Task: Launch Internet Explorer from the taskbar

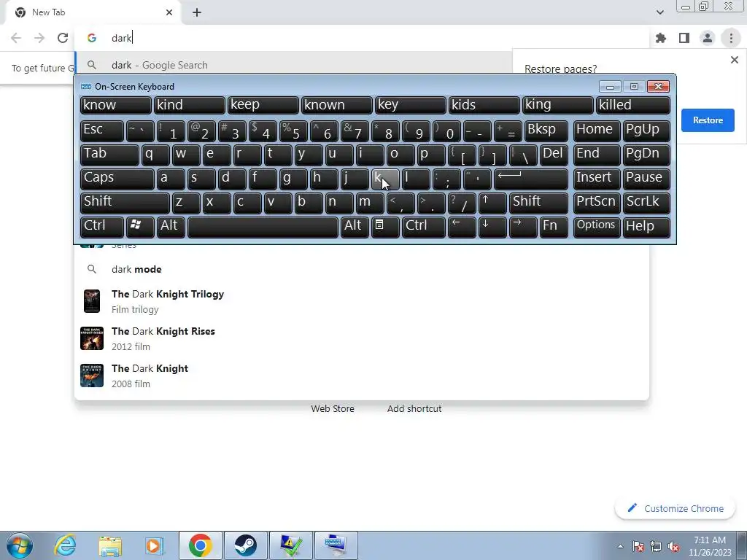Action: (65, 545)
